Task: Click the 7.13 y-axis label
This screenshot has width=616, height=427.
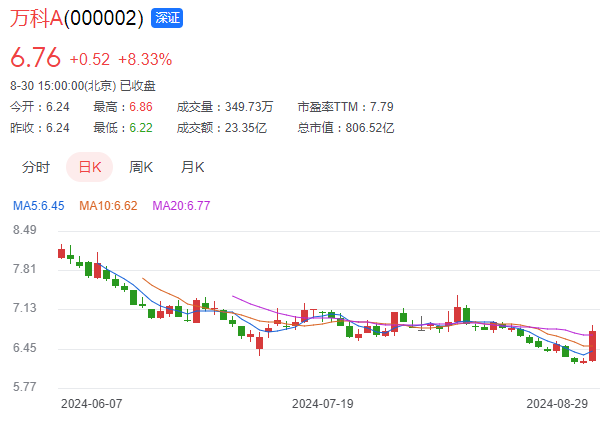Action: coord(24,308)
